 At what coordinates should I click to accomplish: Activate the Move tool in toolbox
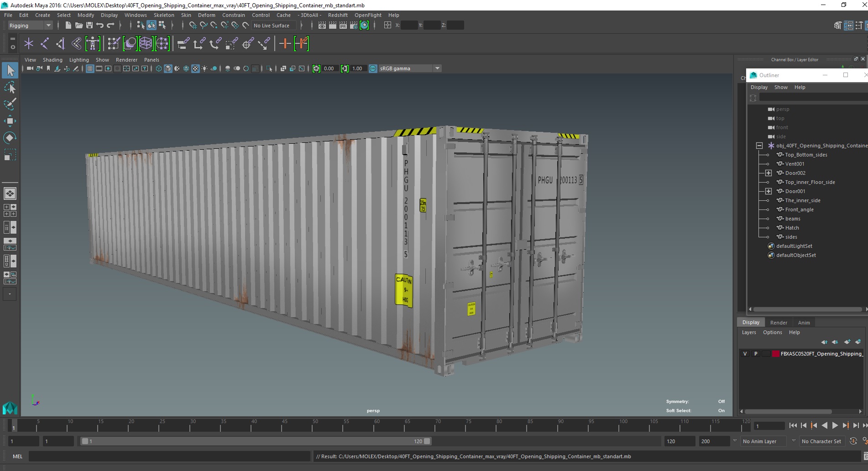tap(10, 121)
